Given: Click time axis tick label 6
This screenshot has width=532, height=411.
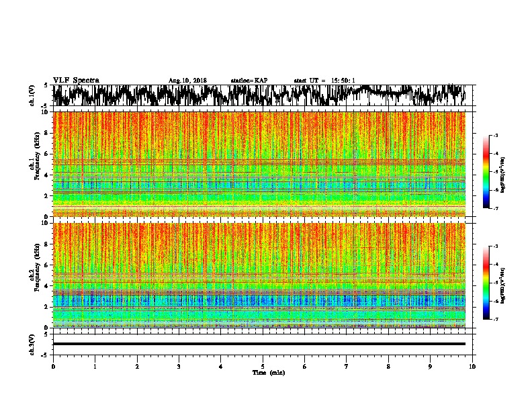Looking at the screenshot, I should 304,367.
